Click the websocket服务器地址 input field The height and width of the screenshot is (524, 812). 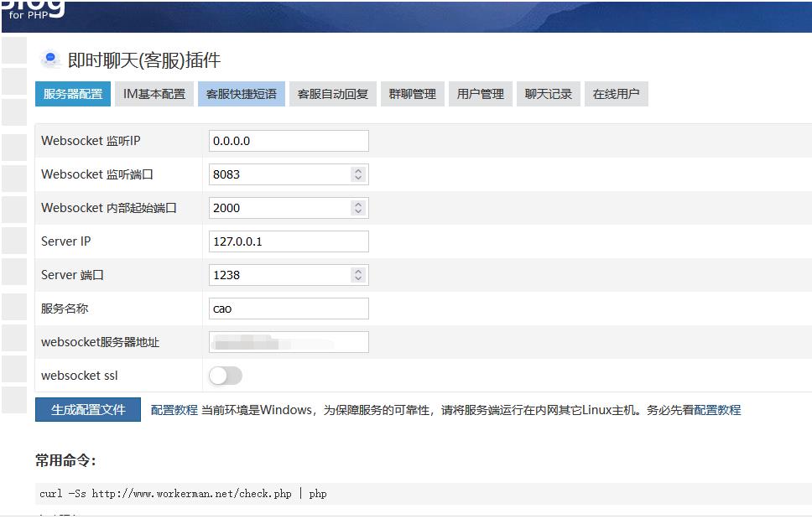click(x=288, y=342)
